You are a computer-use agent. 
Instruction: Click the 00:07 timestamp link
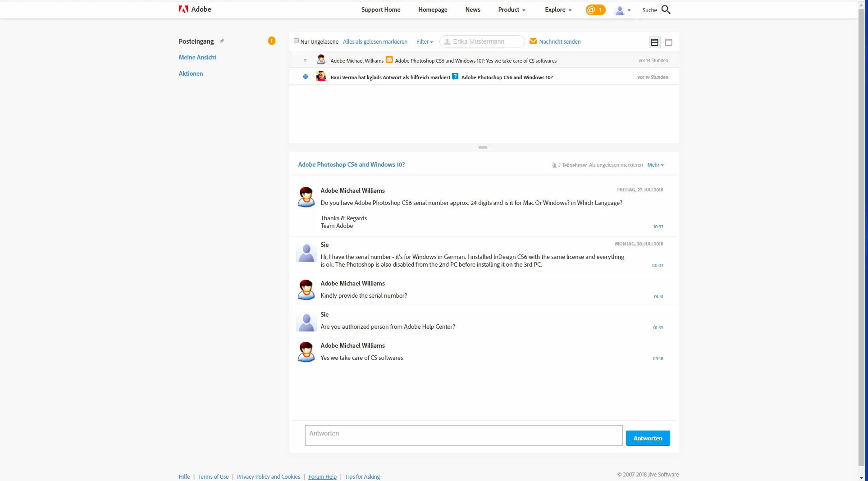658,266
